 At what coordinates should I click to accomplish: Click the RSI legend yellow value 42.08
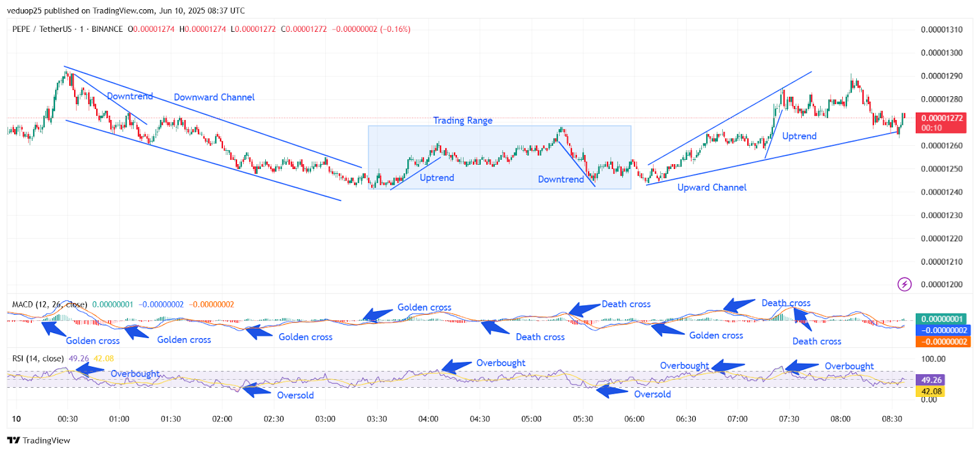click(x=104, y=358)
